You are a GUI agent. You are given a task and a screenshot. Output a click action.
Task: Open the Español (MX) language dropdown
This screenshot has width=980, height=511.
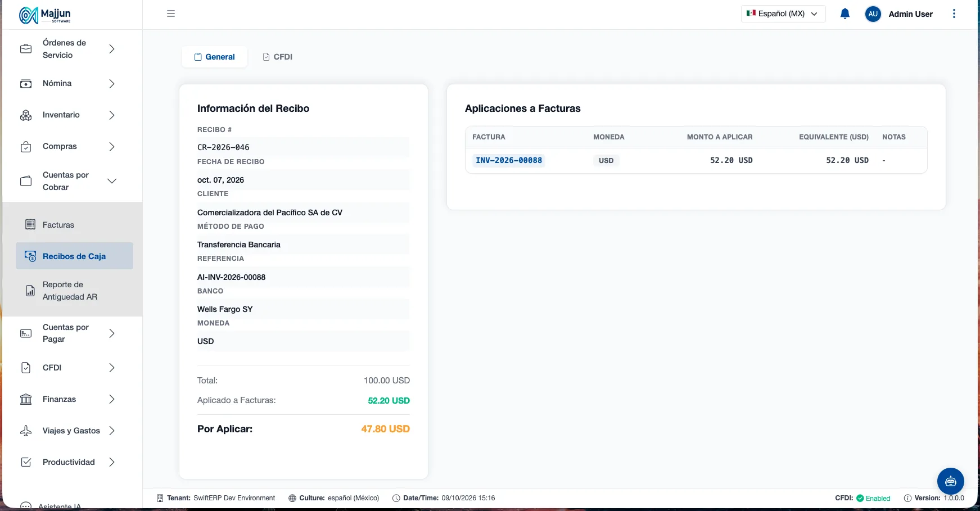pos(783,13)
